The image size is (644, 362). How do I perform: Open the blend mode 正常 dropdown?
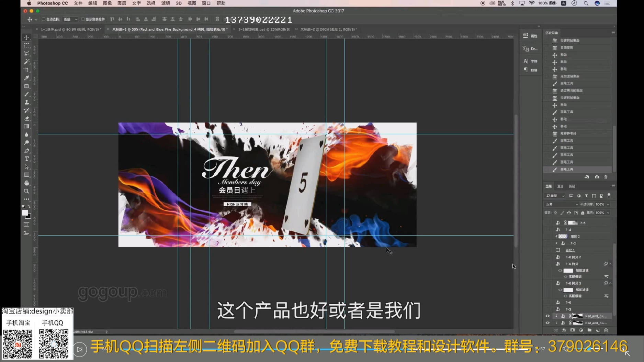[562, 204]
